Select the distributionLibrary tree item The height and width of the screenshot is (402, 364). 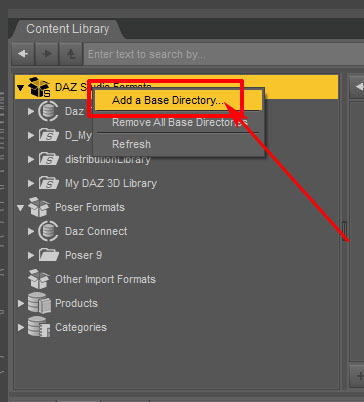(108, 159)
